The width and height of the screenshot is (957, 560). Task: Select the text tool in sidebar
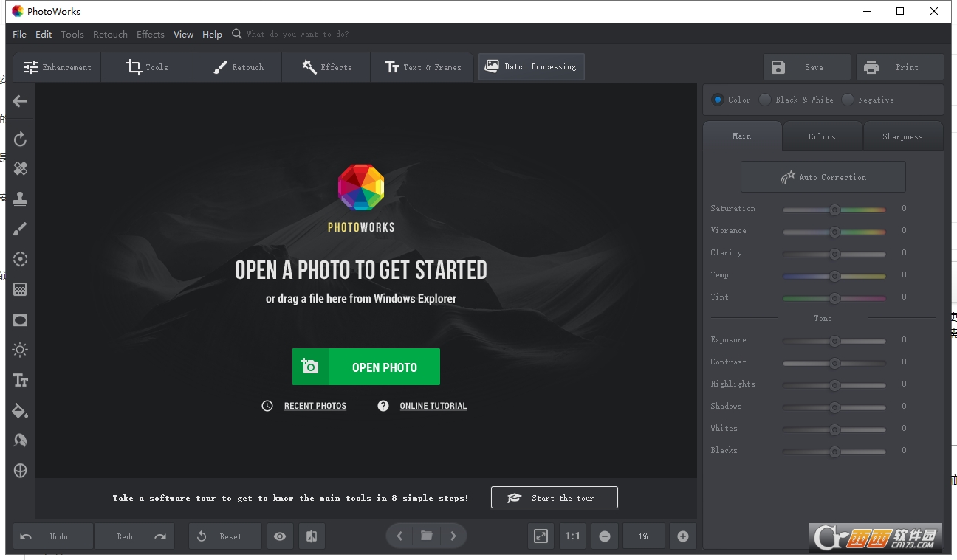pos(20,380)
